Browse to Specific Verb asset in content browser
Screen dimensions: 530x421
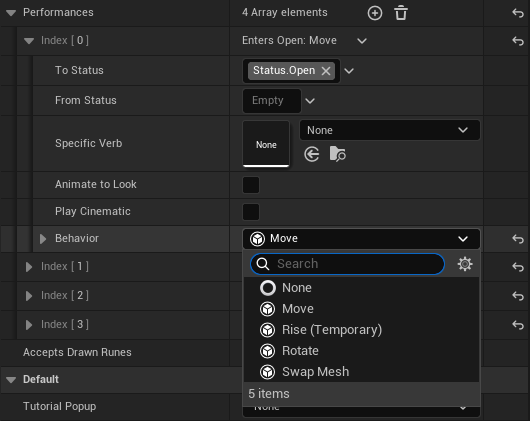pyautogui.click(x=337, y=154)
